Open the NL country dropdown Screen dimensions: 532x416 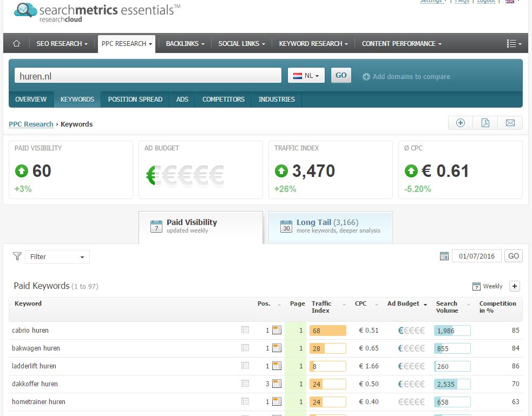[306, 75]
